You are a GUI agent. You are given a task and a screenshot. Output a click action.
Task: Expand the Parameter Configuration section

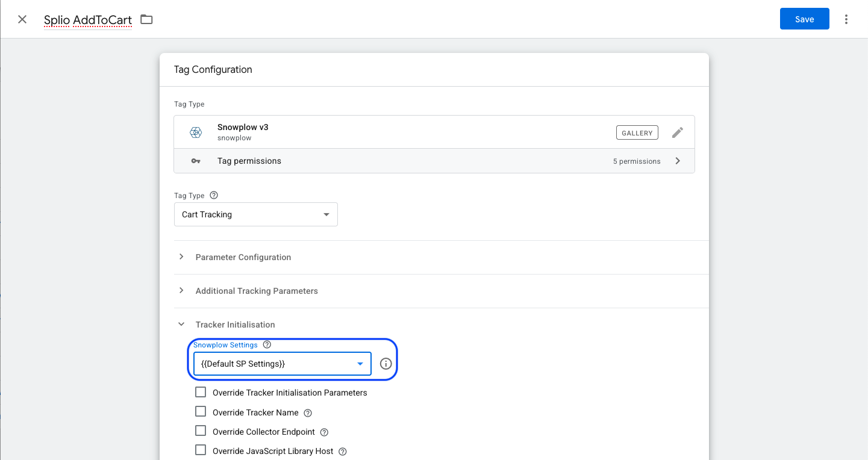pos(243,257)
